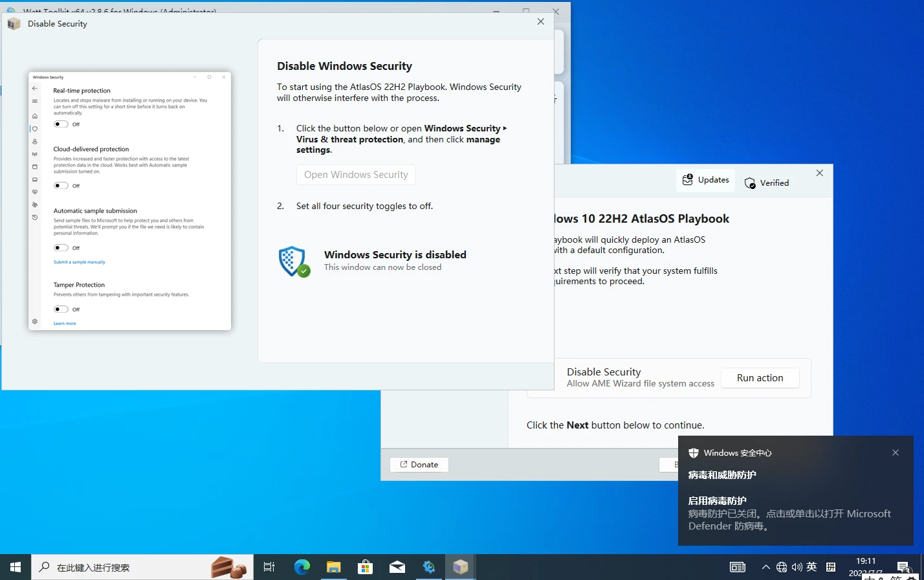
Task: Open the Windows Start menu
Action: tap(16, 567)
